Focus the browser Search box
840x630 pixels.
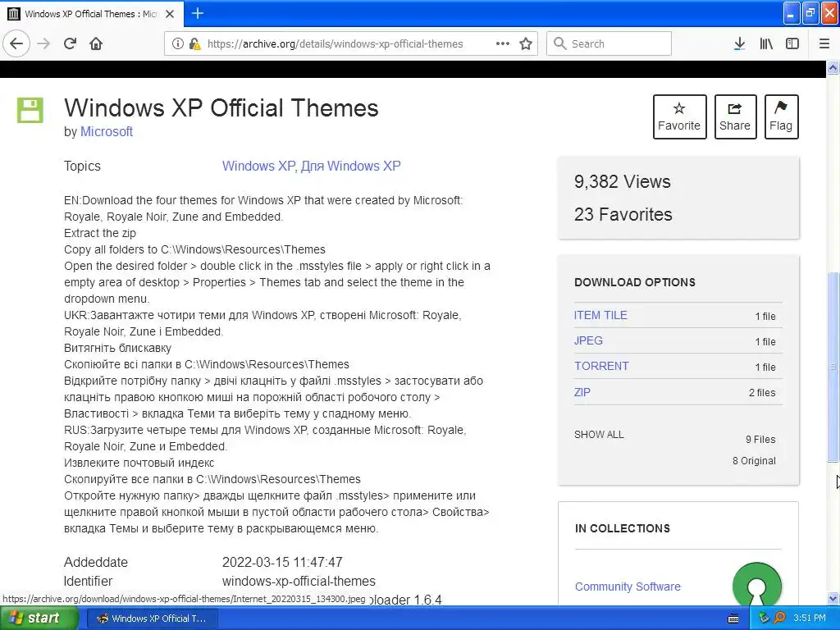pyautogui.click(x=609, y=43)
